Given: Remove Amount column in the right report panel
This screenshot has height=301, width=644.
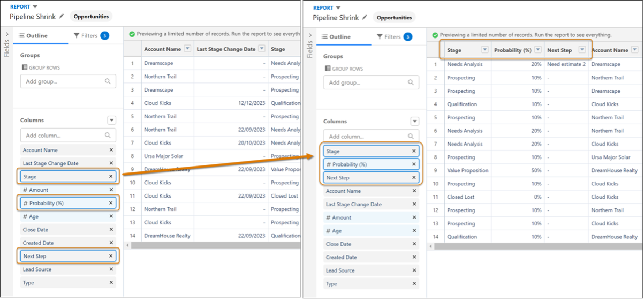Looking at the screenshot, I should click(414, 217).
